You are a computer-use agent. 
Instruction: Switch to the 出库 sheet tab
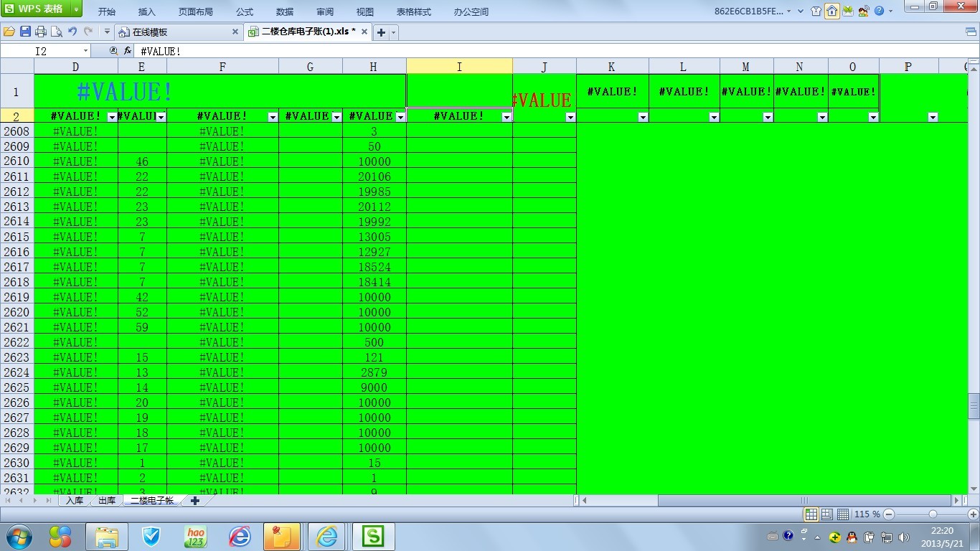pos(106,501)
